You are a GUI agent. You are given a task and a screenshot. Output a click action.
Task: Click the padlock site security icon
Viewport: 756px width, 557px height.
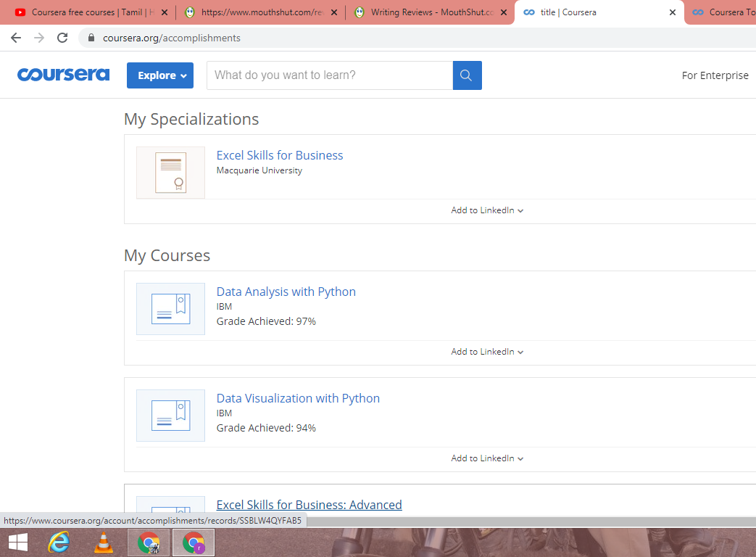tap(91, 38)
